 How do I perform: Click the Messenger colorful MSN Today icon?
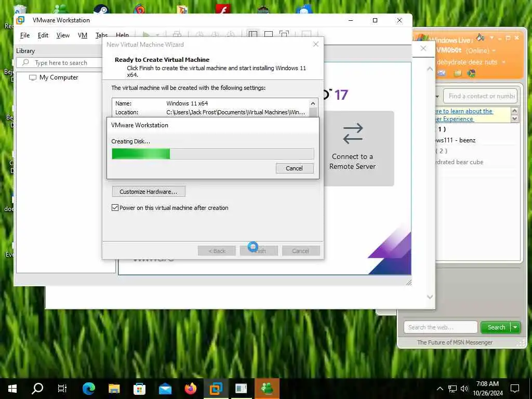coord(472,73)
